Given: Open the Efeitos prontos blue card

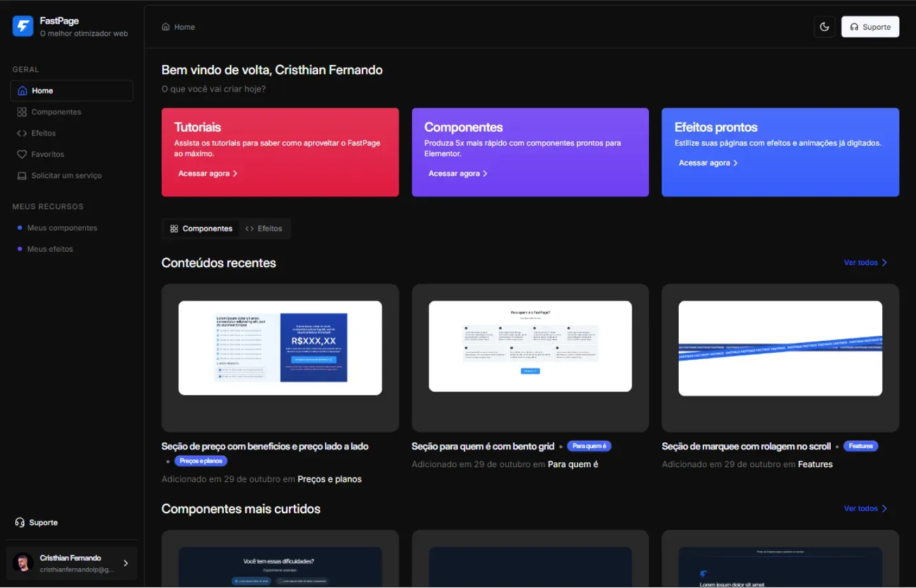Looking at the screenshot, I should pos(781,152).
